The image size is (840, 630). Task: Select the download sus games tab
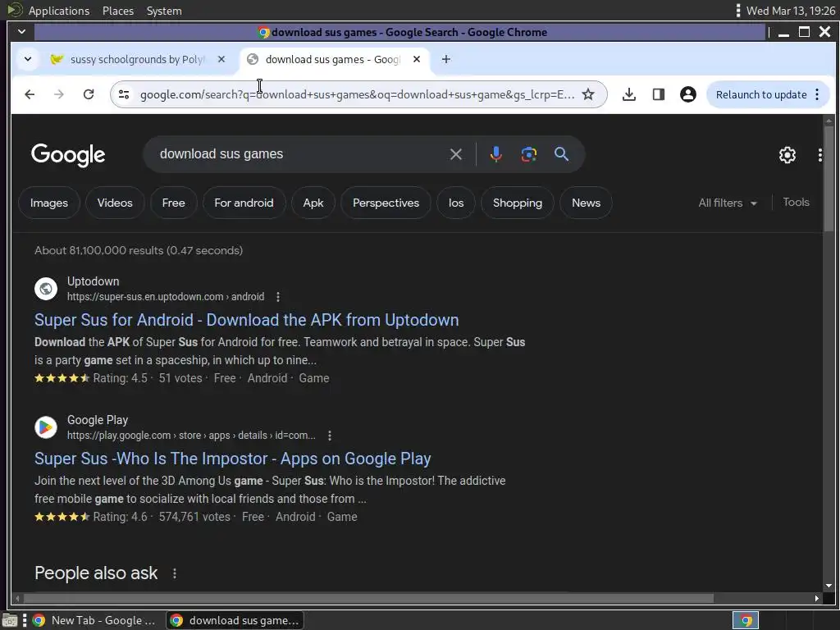[332, 59]
